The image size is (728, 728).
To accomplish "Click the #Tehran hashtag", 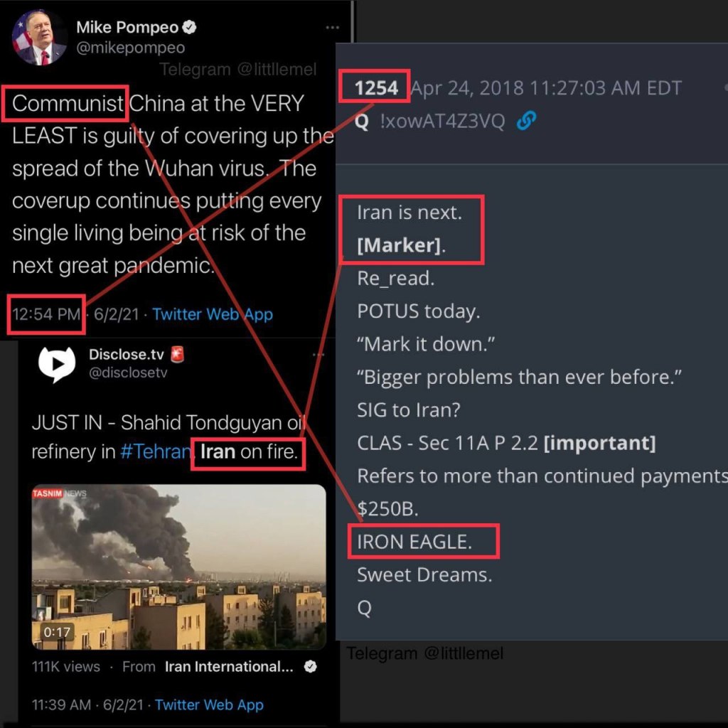I will 154,452.
